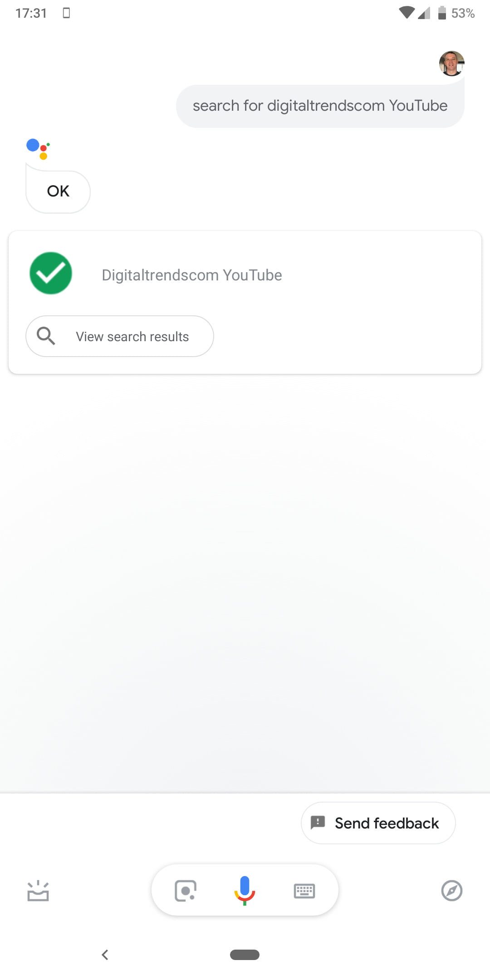Tap the magnifying glass search icon
The width and height of the screenshot is (490, 980).
click(x=46, y=336)
